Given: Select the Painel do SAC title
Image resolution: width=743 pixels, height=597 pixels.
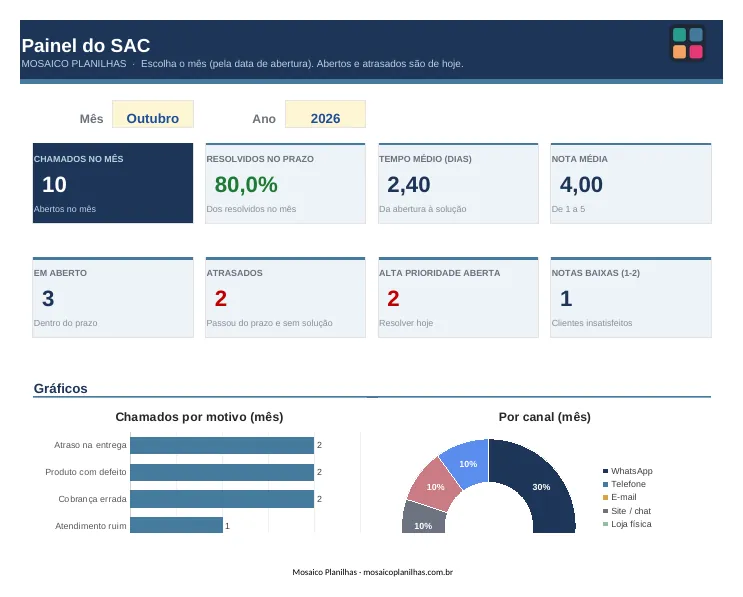Looking at the screenshot, I should coord(86,45).
